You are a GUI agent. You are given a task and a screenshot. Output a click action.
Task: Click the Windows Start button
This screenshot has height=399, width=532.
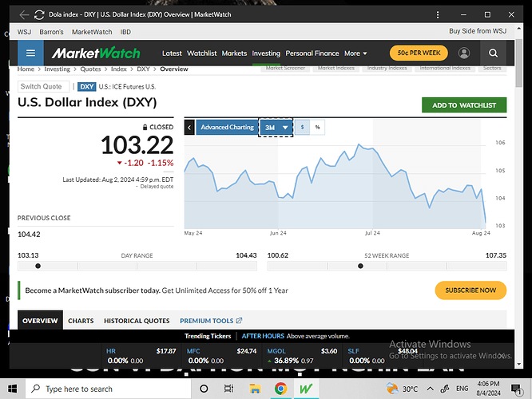[13, 389]
